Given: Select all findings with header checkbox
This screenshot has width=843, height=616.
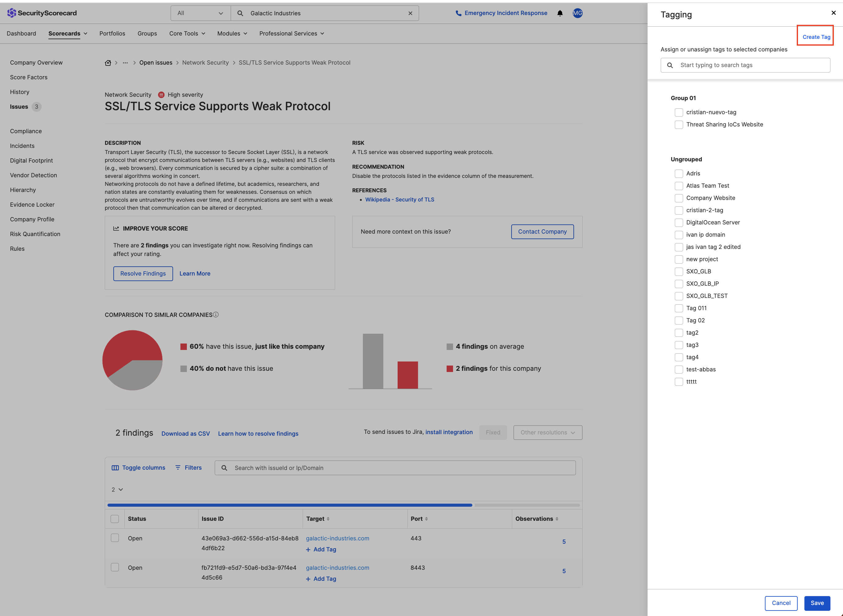Looking at the screenshot, I should tap(115, 519).
